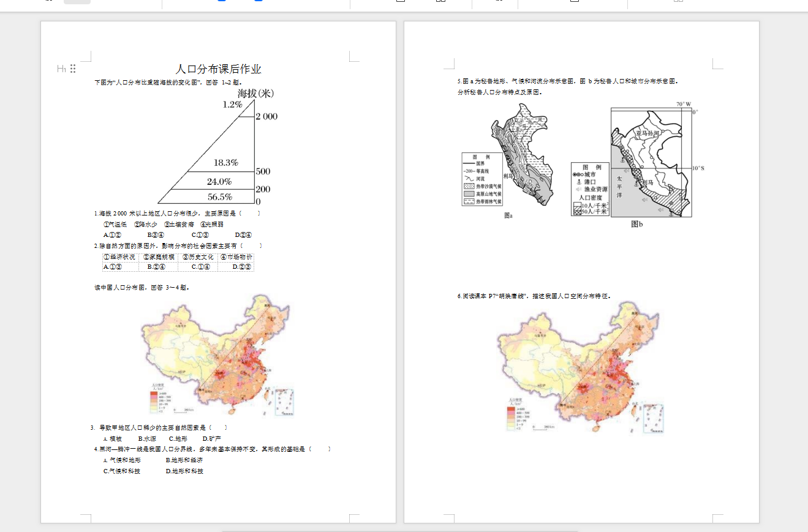Viewport: 808px width, 532px height.
Task: Click question 5 text about 秘鲁地形、气候
Action: [x=568, y=81]
